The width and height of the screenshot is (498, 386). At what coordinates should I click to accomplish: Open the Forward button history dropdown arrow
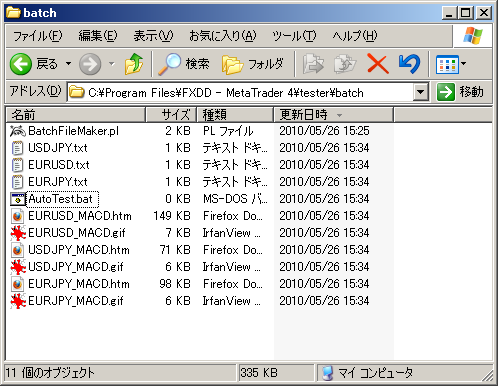[x=112, y=63]
